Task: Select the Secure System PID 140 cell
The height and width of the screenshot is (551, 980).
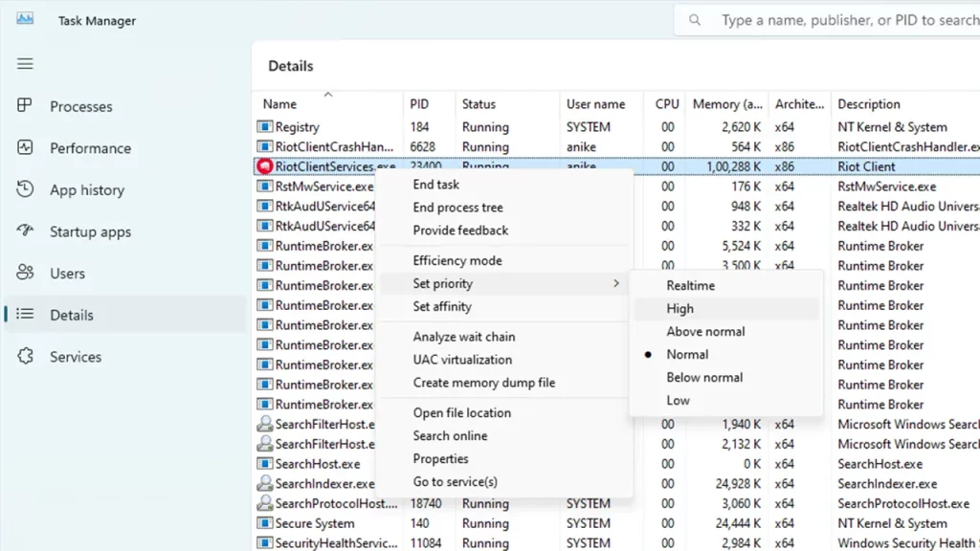Action: point(420,523)
